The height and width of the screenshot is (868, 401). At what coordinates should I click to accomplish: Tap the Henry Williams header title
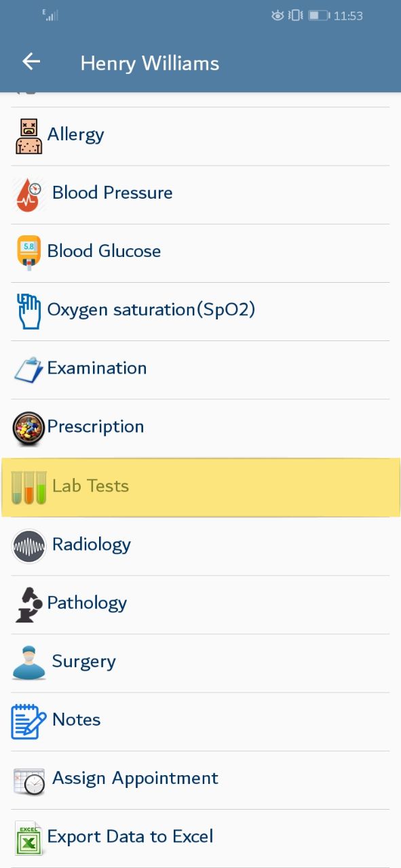coord(150,64)
